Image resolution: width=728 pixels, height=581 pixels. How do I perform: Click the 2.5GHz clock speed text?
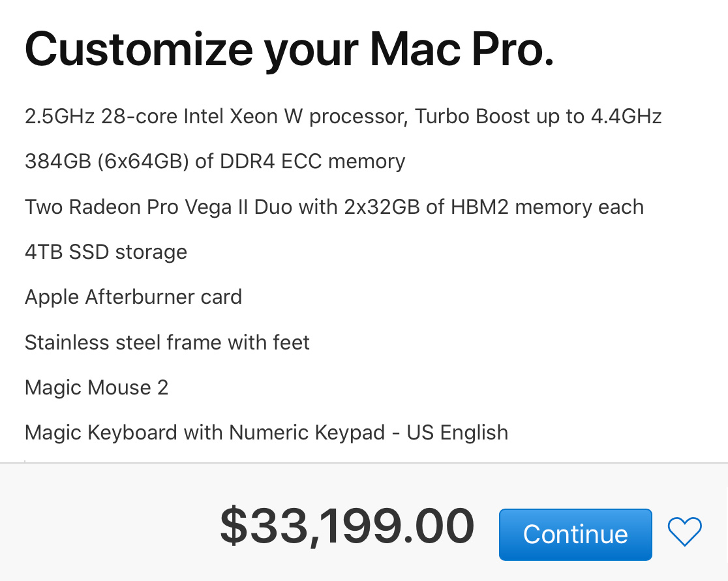(59, 117)
